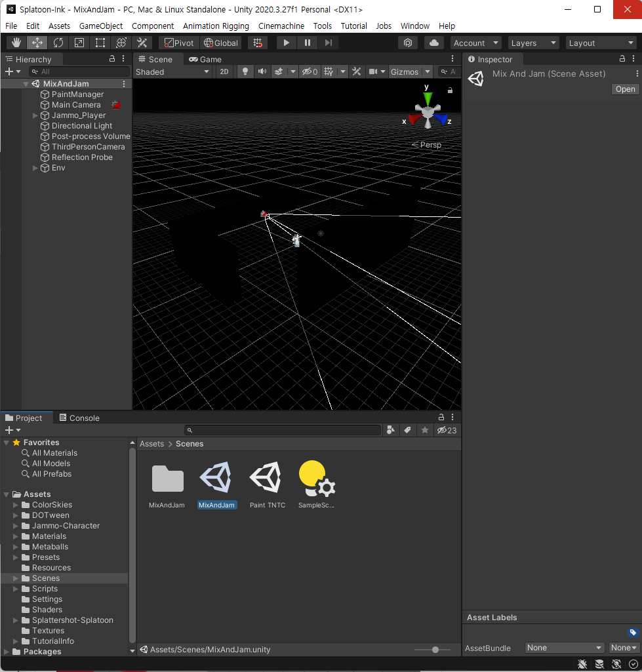Toggle scene grid visibility
The width and height of the screenshot is (642, 672).
[329, 71]
